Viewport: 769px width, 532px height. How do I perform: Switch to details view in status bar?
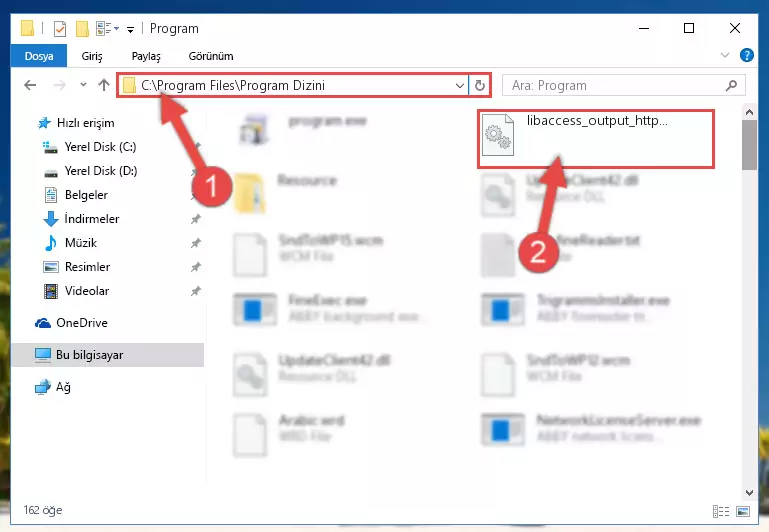(x=720, y=511)
